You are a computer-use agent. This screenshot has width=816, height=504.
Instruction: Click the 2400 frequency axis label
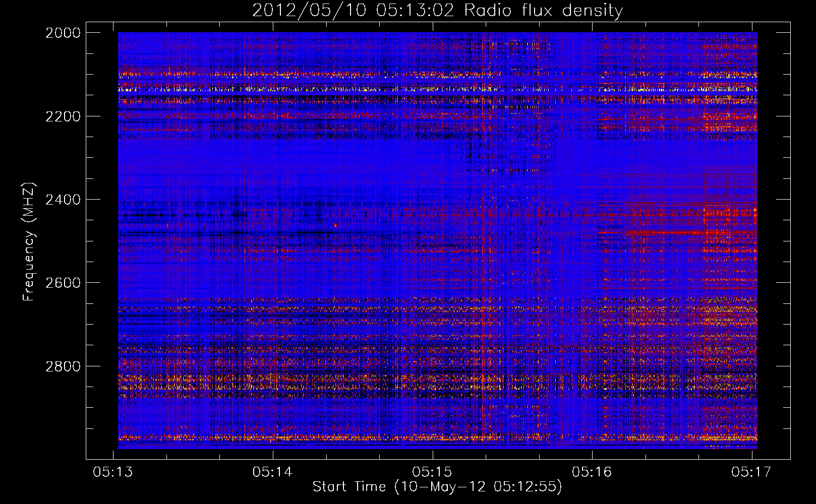63,200
